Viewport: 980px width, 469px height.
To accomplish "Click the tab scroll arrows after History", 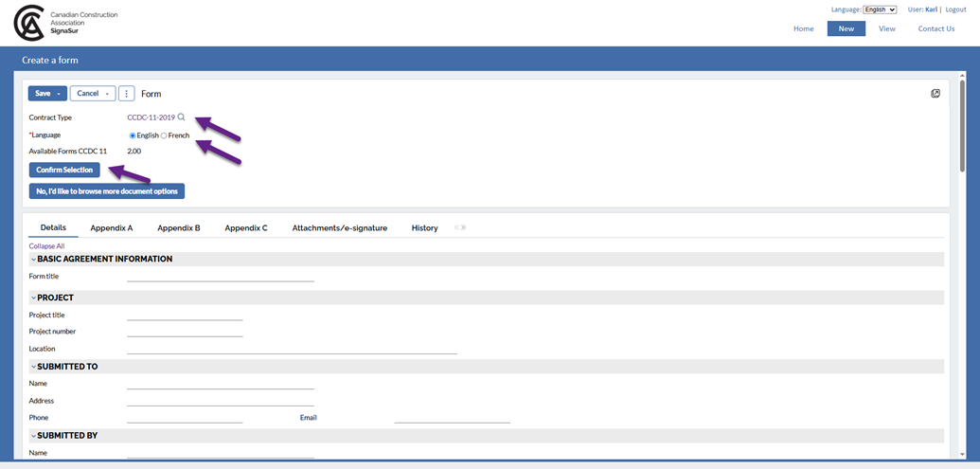I will 460,228.
